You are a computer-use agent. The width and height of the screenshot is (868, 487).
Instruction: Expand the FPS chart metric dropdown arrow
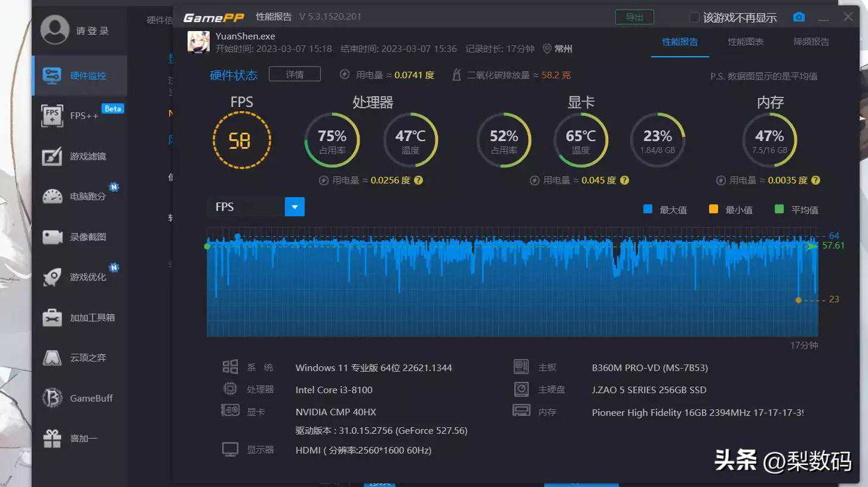point(295,207)
